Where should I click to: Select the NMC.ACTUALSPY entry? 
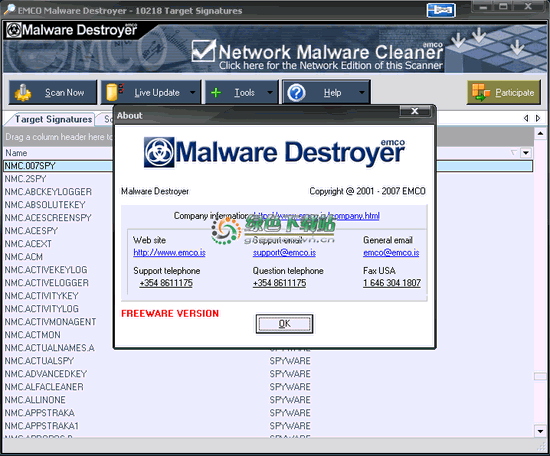[39, 361]
